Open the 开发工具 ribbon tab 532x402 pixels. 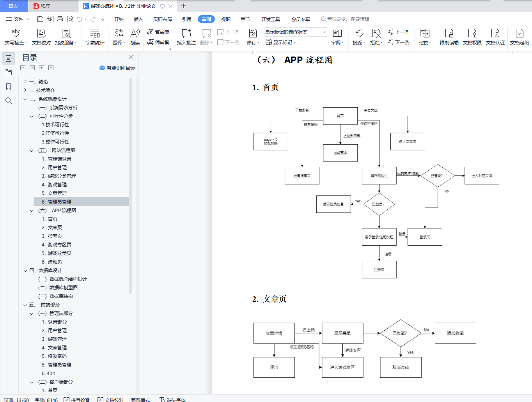[x=271, y=19]
